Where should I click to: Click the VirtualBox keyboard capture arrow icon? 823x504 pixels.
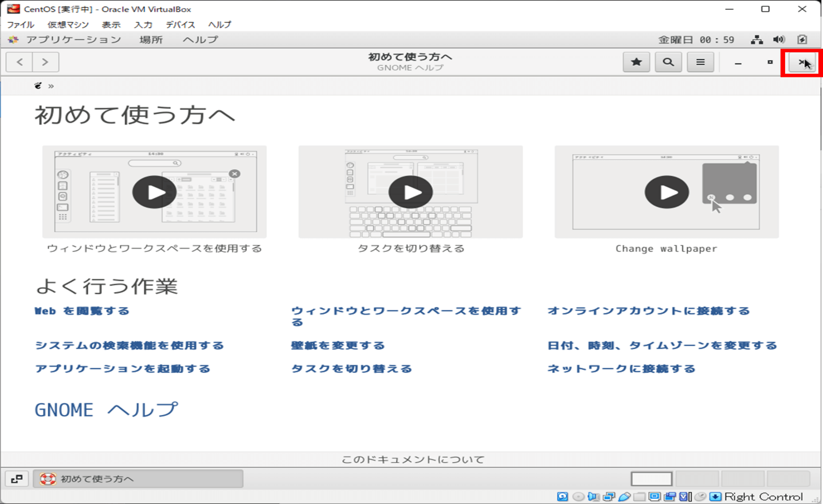tap(715, 497)
